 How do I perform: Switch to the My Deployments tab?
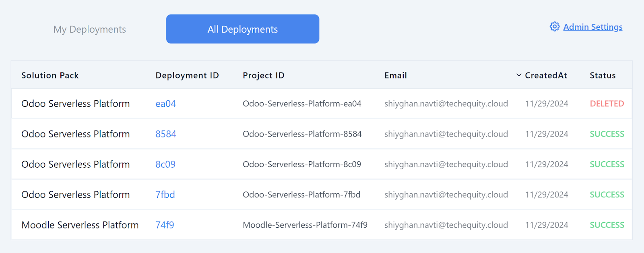pos(90,29)
